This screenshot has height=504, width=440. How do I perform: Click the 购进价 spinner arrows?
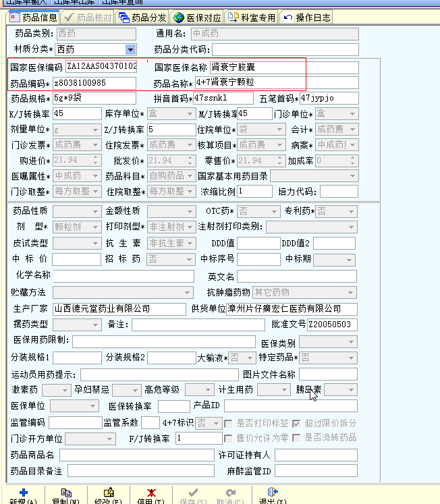pos(95,161)
